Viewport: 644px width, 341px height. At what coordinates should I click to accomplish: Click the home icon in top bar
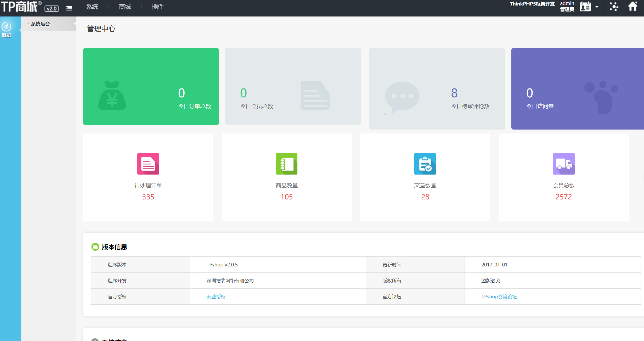632,6
